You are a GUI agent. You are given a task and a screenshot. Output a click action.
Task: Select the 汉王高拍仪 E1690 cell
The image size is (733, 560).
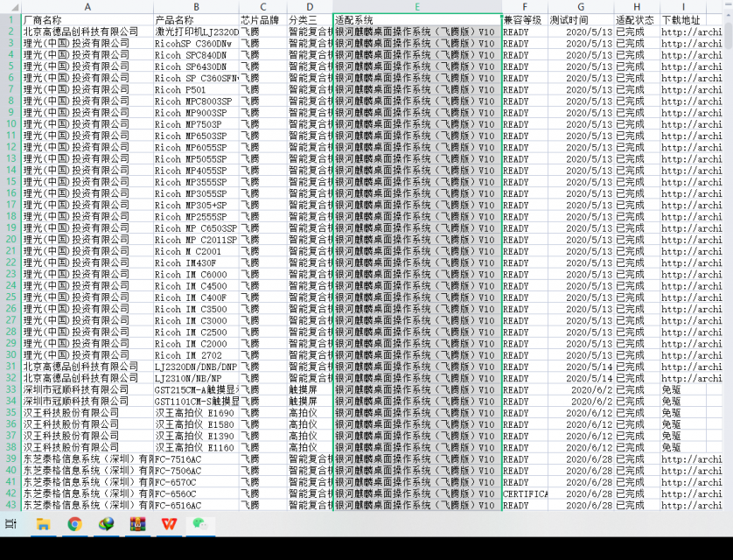196,413
